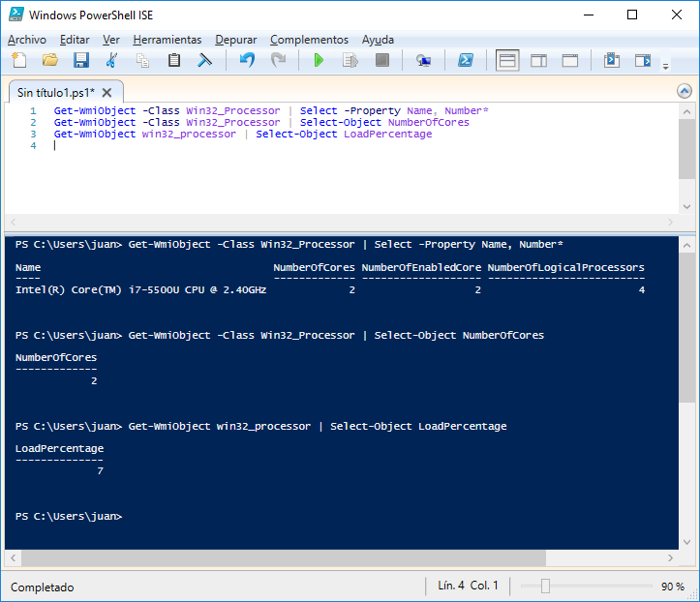This screenshot has height=602, width=700.
Task: Adjust the zoom slider handle in the status bar
Action: pyautogui.click(x=545, y=586)
